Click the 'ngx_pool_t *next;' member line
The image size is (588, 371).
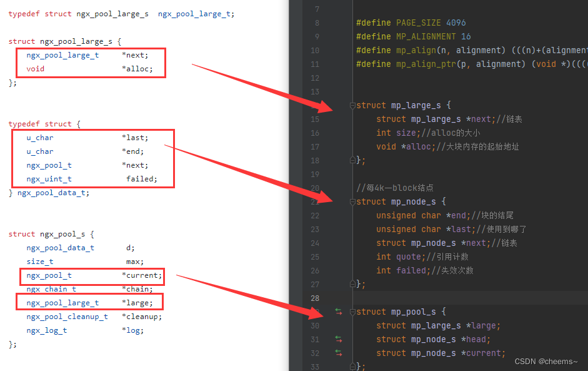[x=87, y=166]
